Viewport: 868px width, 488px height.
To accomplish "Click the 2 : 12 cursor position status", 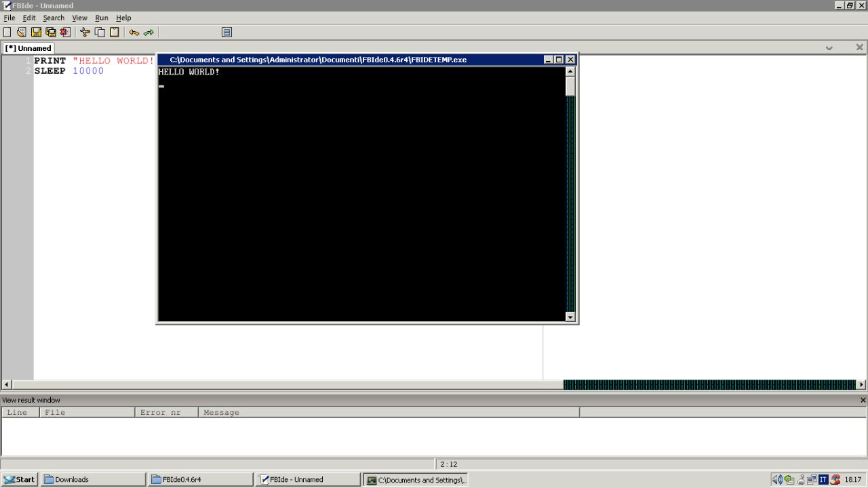I will tap(448, 464).
